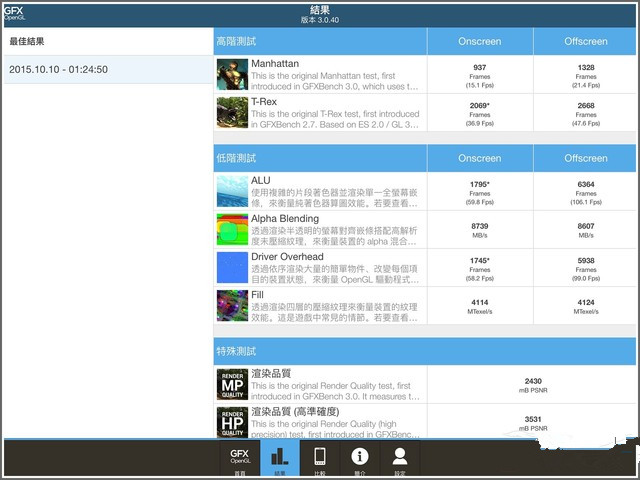Open Manhattan test thumbnail
The height and width of the screenshot is (480, 640).
[x=232, y=74]
